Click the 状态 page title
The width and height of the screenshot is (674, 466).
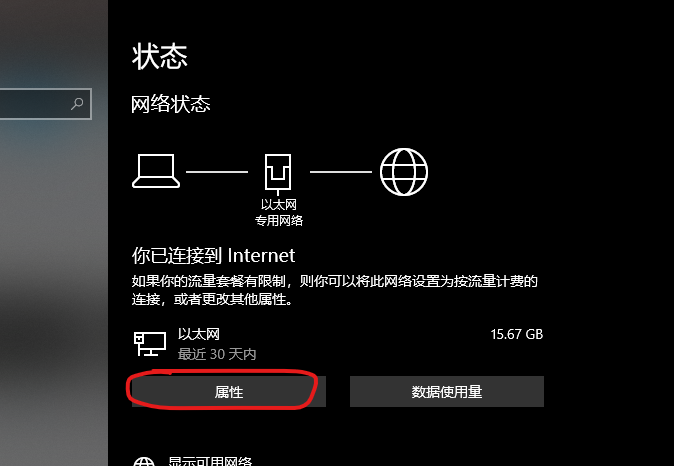click(159, 56)
